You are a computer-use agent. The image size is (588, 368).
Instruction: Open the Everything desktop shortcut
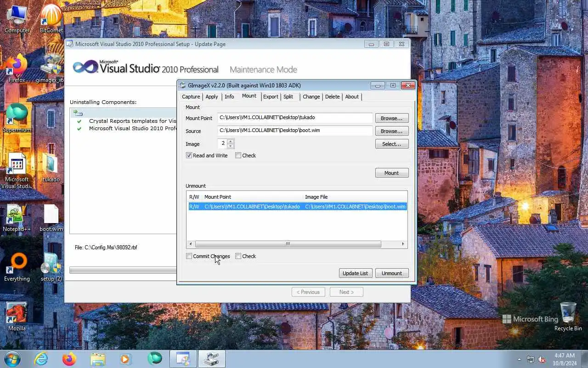(x=17, y=268)
